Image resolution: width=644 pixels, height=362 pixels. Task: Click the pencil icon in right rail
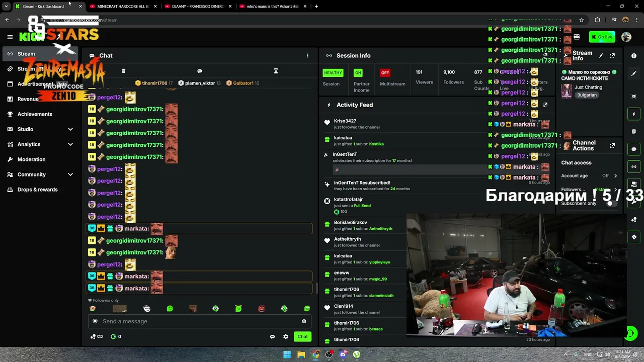(634, 73)
